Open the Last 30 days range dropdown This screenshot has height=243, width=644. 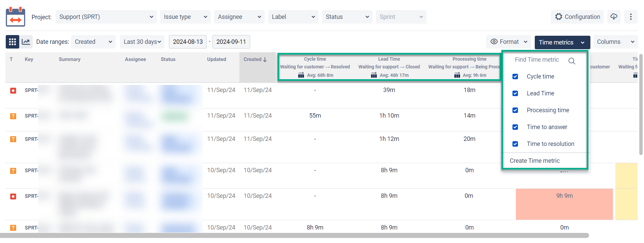click(142, 42)
